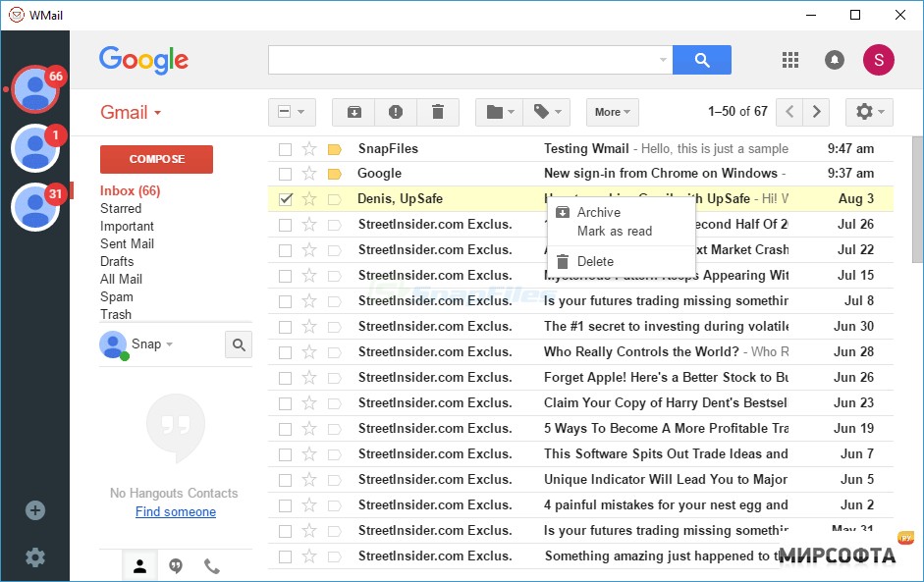Click the Google logo
Screen dimensions: 924x582
(143, 60)
